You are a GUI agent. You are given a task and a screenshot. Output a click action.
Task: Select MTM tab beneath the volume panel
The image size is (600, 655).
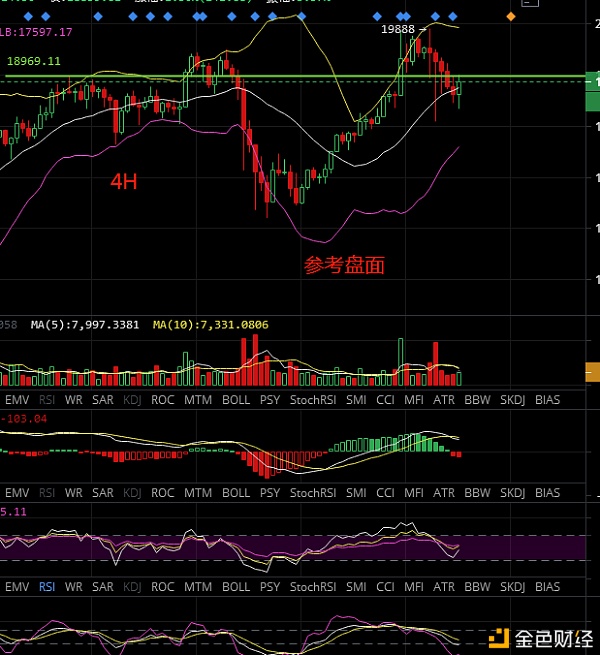[x=198, y=400]
